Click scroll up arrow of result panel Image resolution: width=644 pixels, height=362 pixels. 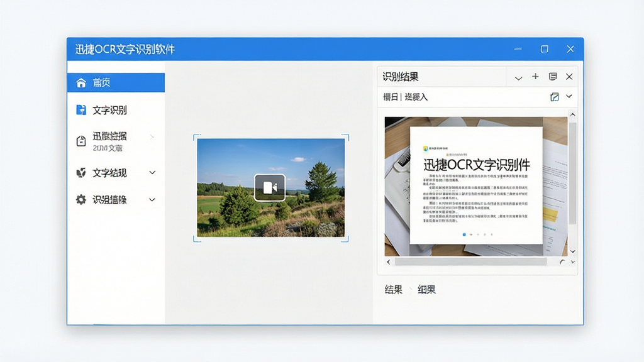(572, 114)
